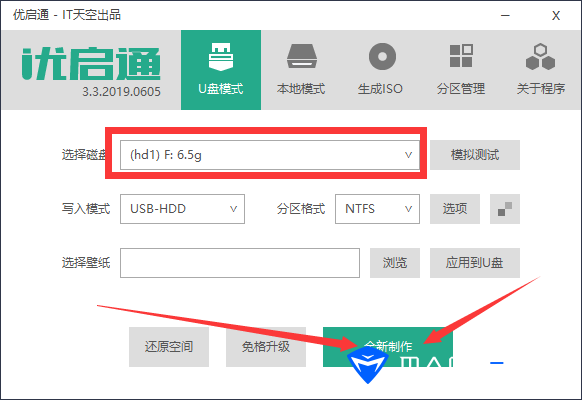Image resolution: width=582 pixels, height=400 pixels.
Task: Click the 优启通 logo
Action: pyautogui.click(x=91, y=63)
